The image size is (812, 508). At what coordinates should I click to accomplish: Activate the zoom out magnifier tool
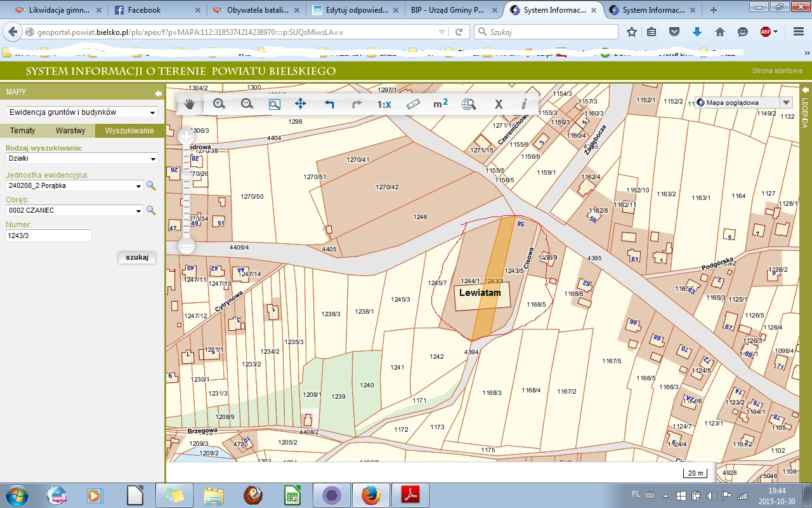[x=247, y=104]
